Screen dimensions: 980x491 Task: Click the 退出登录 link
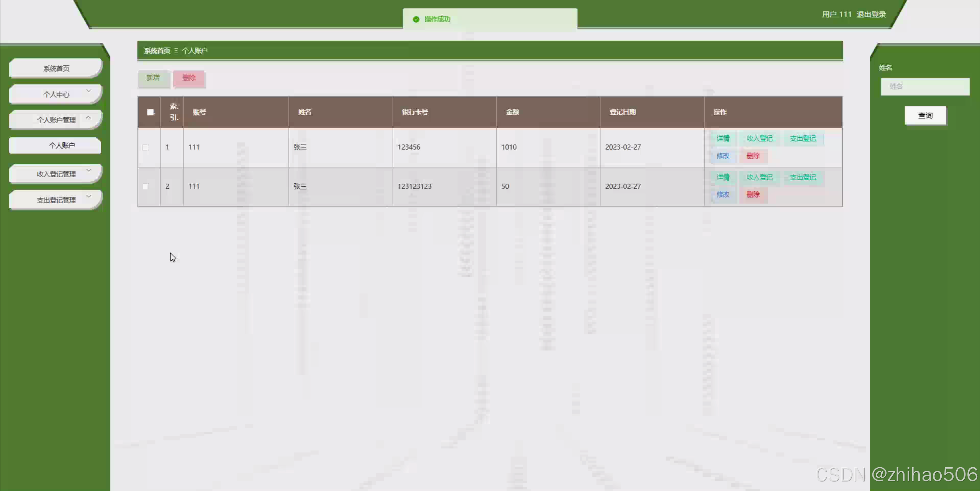tap(871, 15)
